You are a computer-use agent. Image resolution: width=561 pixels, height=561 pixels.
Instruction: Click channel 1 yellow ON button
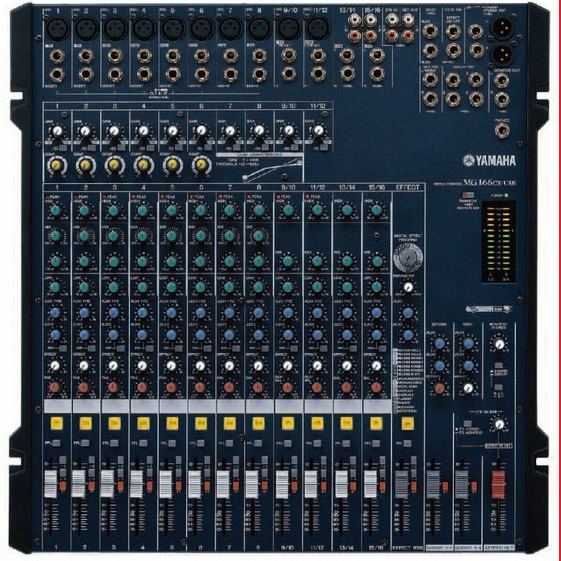(57, 423)
